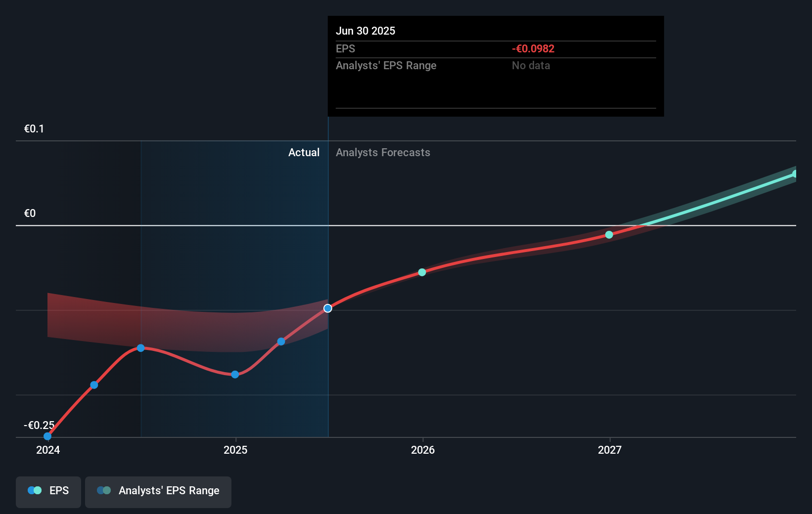
Task: Select the 2025 x-axis label
Action: [x=236, y=450]
